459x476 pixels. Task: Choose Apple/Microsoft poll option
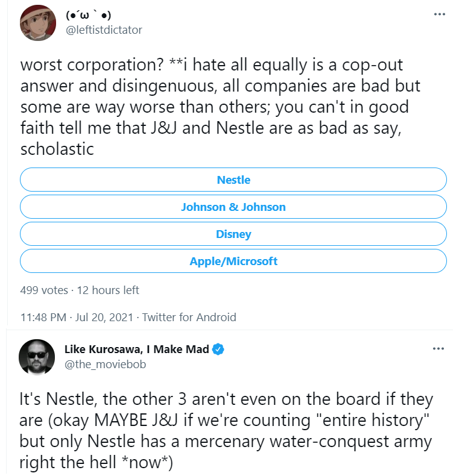click(233, 261)
